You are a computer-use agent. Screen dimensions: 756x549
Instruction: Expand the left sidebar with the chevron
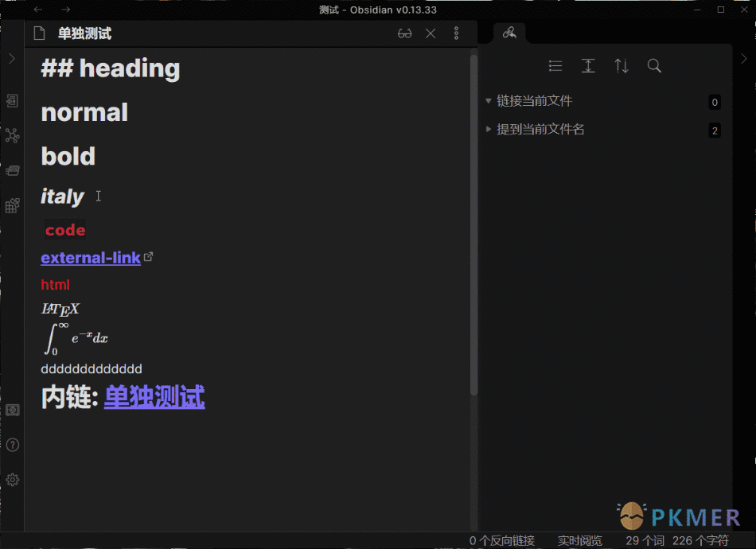[12, 59]
